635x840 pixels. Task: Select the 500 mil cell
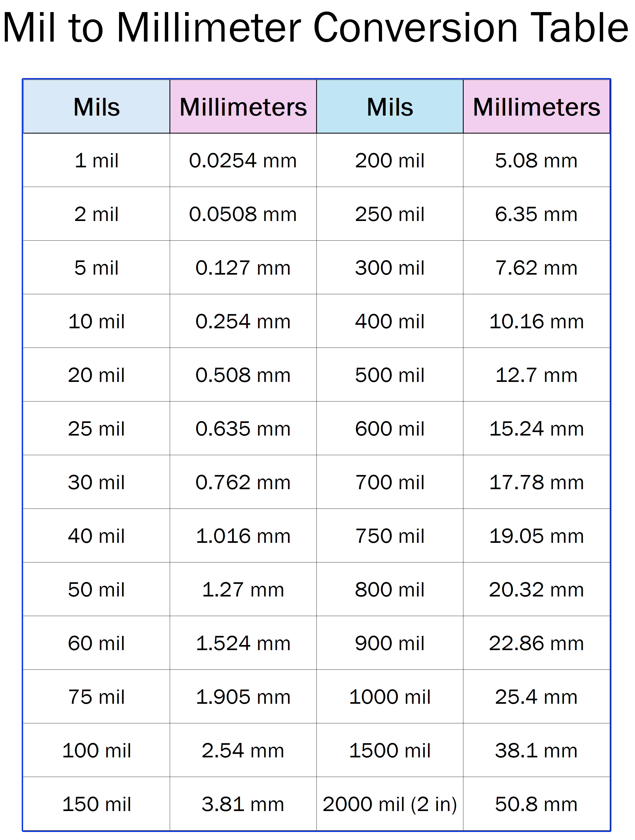[x=390, y=375]
